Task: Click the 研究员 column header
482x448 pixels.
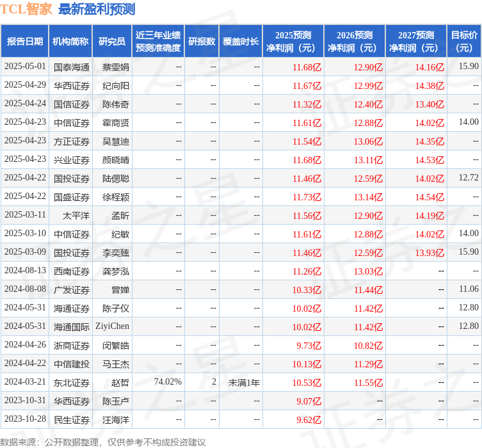Action: tap(112, 41)
